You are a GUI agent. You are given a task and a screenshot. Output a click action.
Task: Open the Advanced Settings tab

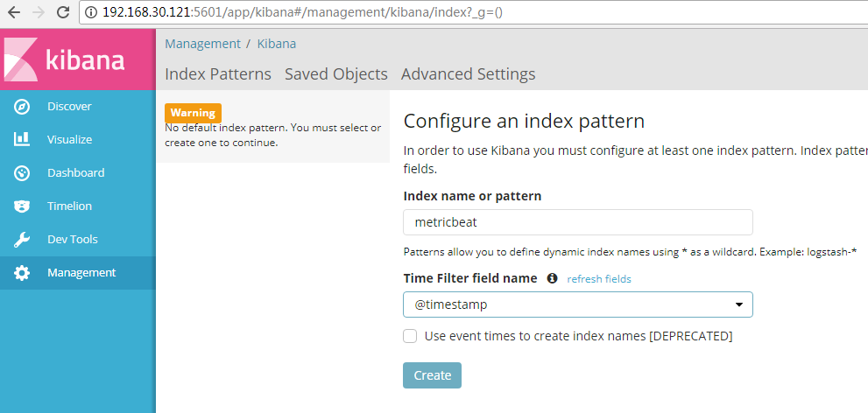[x=469, y=74]
